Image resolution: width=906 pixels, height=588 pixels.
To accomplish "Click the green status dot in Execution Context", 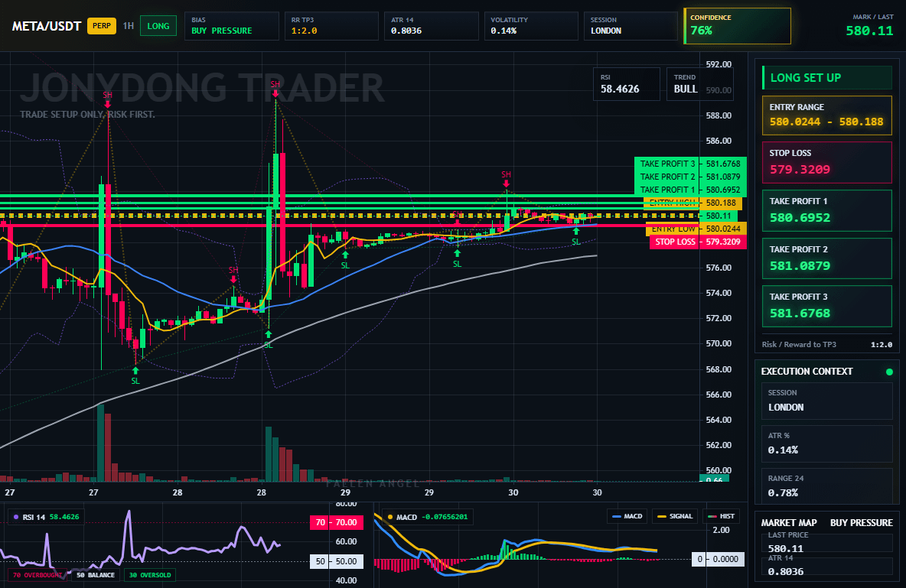I will (x=889, y=372).
